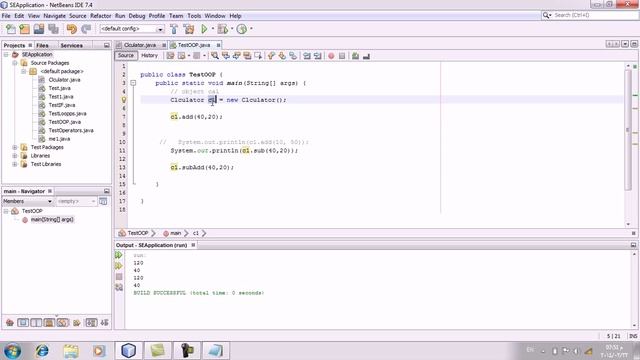Open Internet Explorer from the taskbar
This screenshot has width=640, height=360.
(42, 351)
